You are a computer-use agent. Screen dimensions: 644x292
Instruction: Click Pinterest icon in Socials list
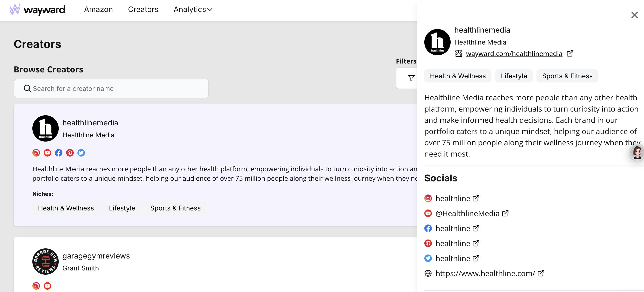pyautogui.click(x=428, y=243)
